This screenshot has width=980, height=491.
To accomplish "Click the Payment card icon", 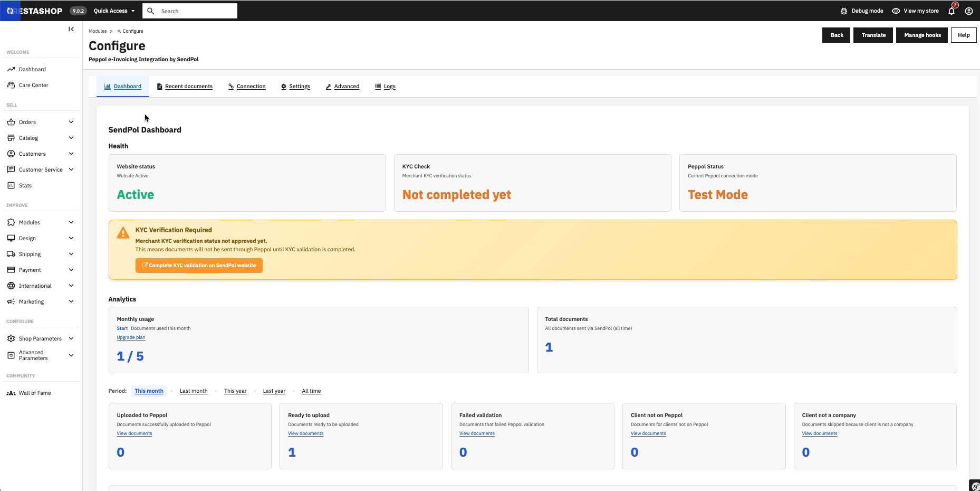I will coord(11,270).
